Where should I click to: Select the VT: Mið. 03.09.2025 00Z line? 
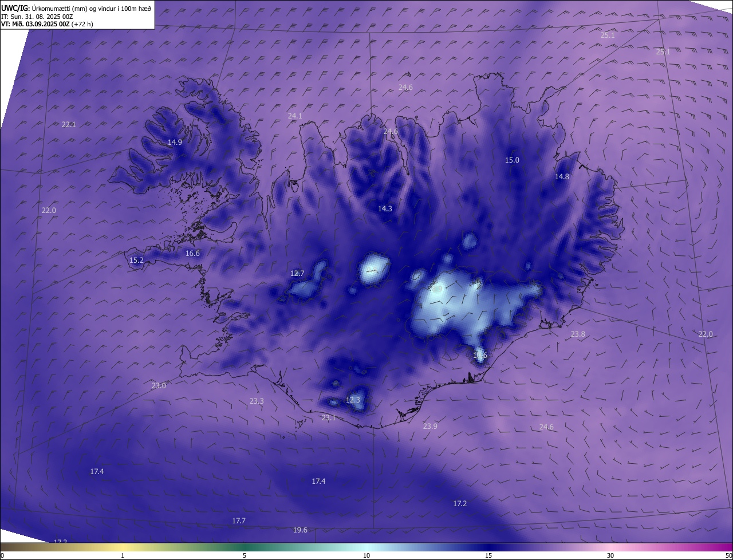click(47, 24)
